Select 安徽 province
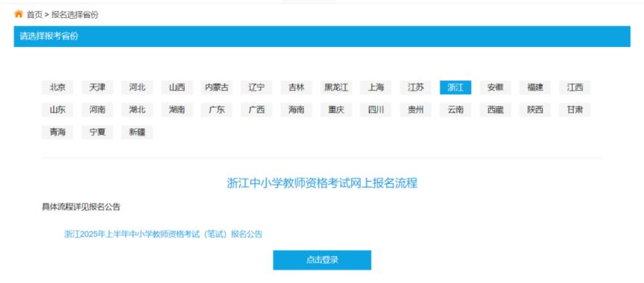The width and height of the screenshot is (644, 283). tap(496, 87)
